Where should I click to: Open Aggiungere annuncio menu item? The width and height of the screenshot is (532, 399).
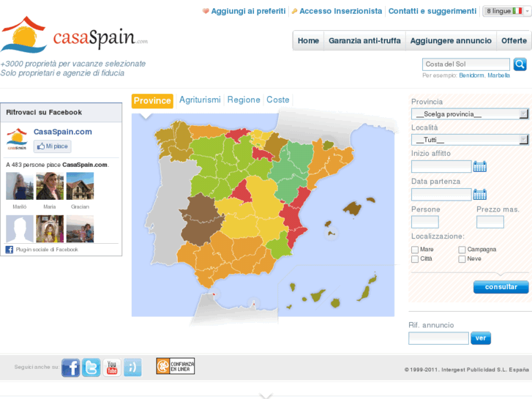451,41
